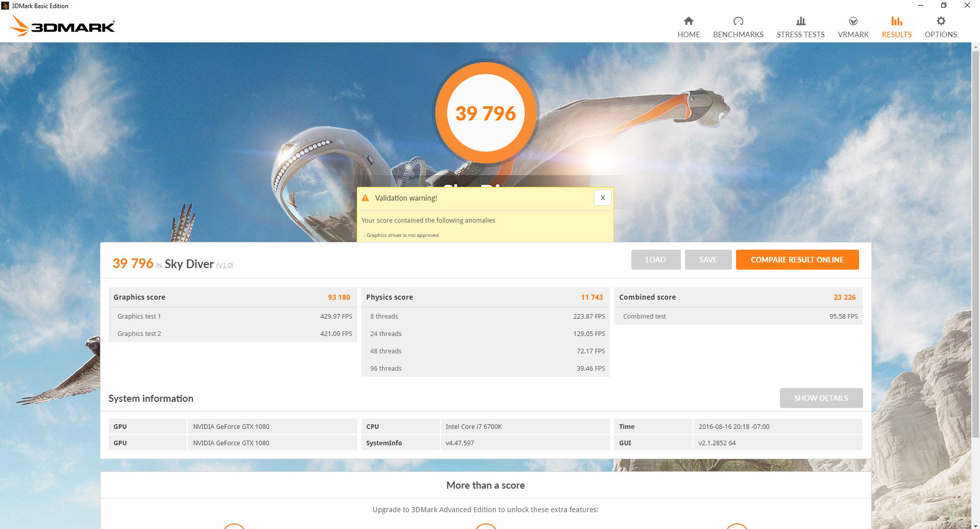The image size is (980, 529).
Task: Open the Options gear icon
Action: [941, 21]
